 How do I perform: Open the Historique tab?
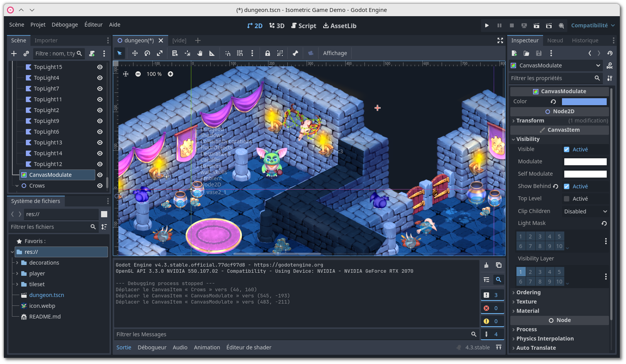point(585,40)
